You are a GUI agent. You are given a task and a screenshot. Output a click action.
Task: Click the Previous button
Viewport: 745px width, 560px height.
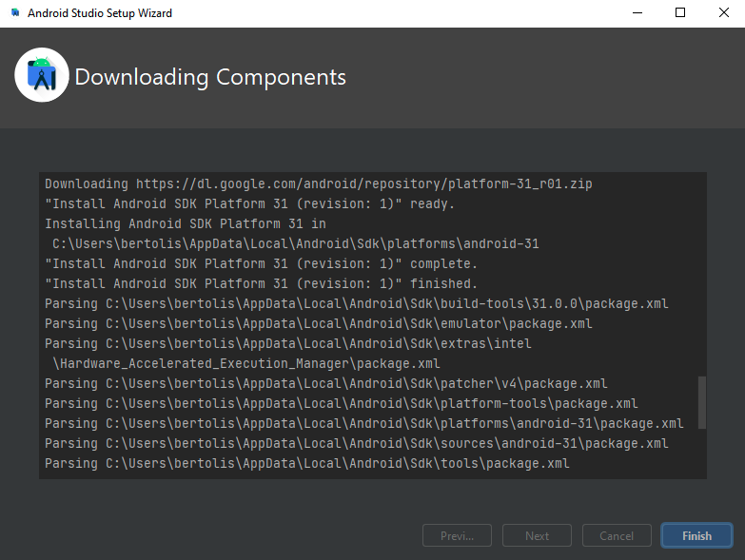coord(457,535)
